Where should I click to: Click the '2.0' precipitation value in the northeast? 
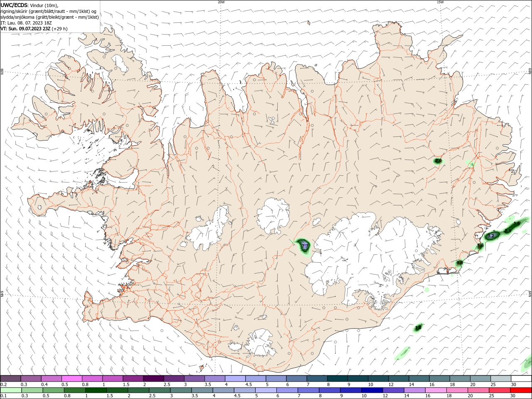(438, 161)
